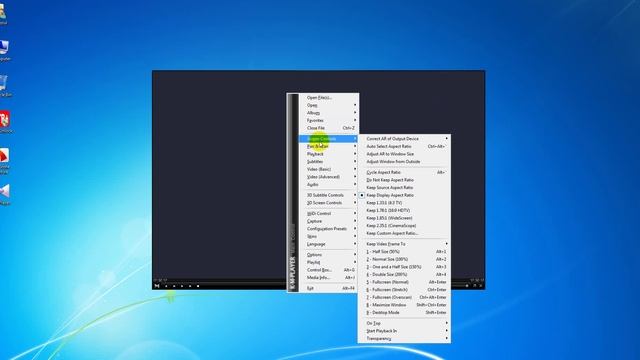
Task: Choose Keep 1.78:1 (16:9 HDTV) ratio
Action: coord(404,210)
